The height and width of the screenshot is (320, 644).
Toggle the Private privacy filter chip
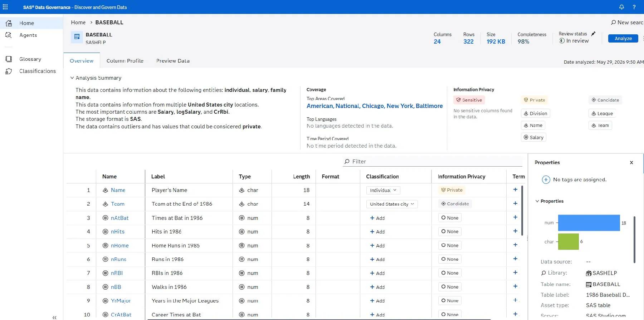coord(535,100)
